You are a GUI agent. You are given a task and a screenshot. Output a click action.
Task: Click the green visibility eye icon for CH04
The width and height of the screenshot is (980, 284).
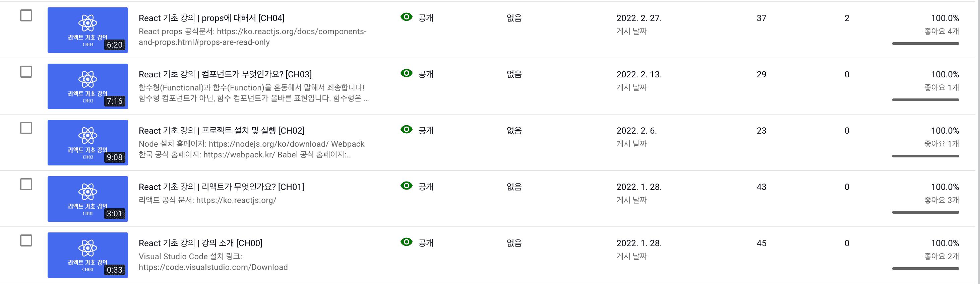[406, 17]
